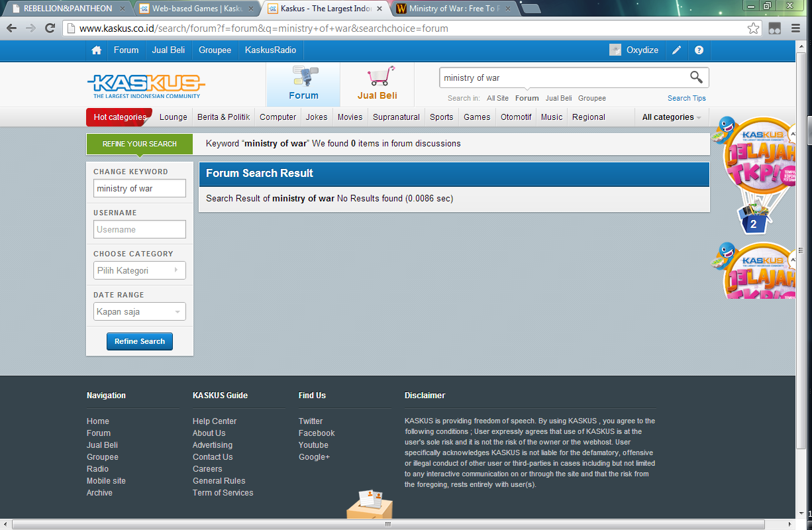Open KaskusRadio in top bar
Screen dimensions: 812x530
(x=271, y=50)
